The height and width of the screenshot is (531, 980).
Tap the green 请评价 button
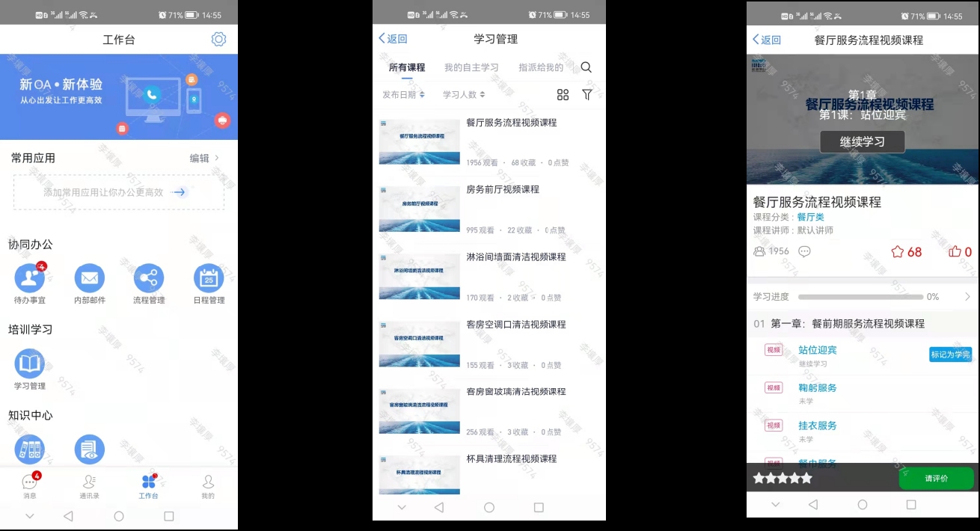(x=937, y=479)
